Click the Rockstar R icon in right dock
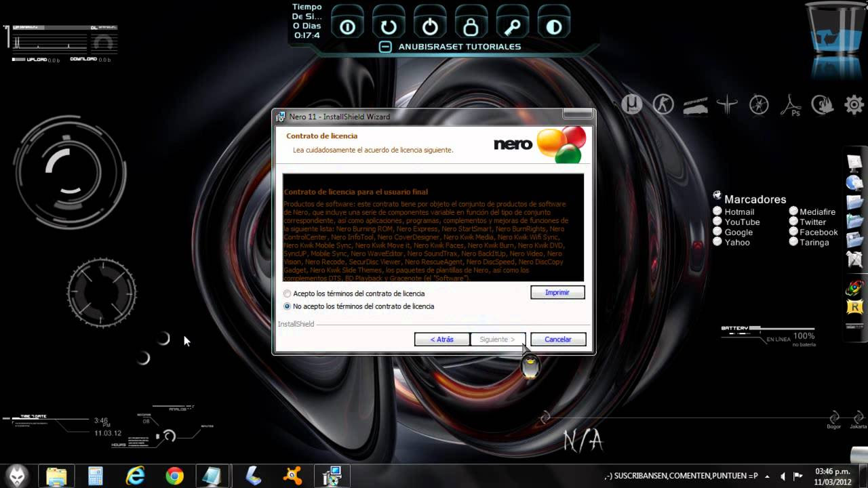The height and width of the screenshot is (488, 868). tap(854, 307)
